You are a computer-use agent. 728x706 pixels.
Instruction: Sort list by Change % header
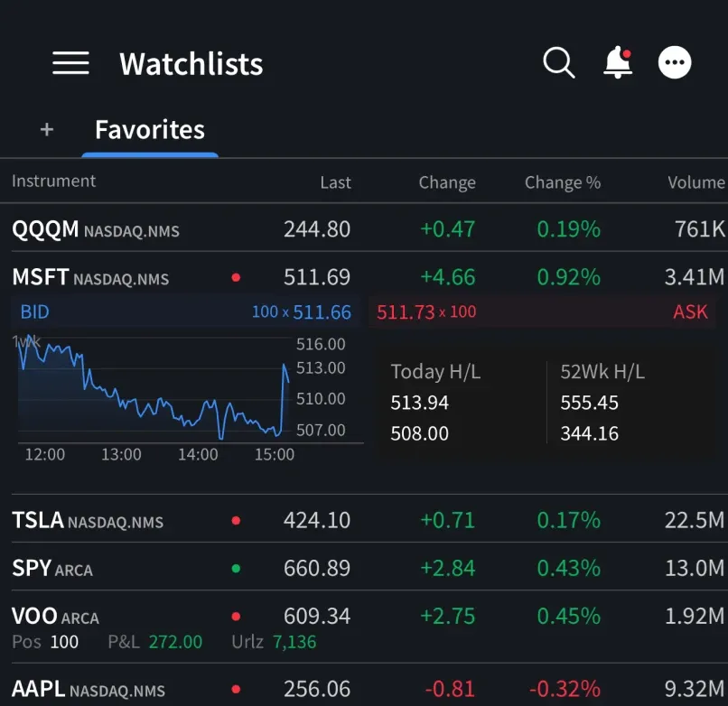pyautogui.click(x=562, y=182)
